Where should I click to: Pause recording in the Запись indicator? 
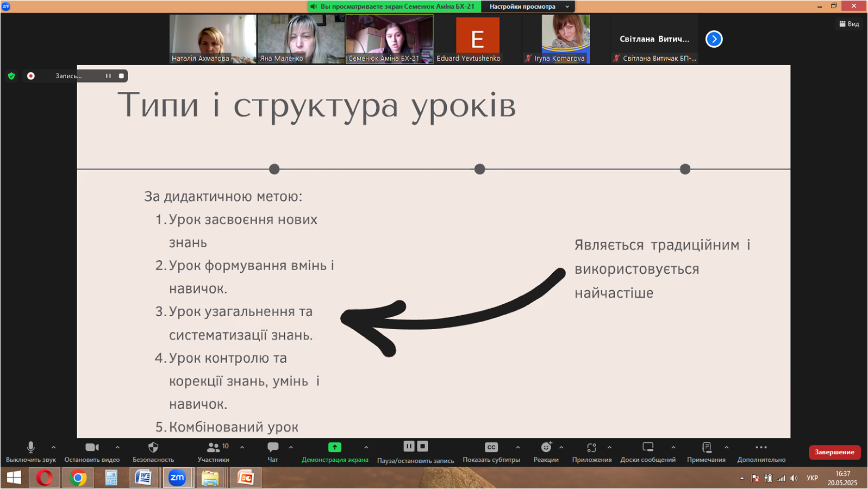click(108, 76)
